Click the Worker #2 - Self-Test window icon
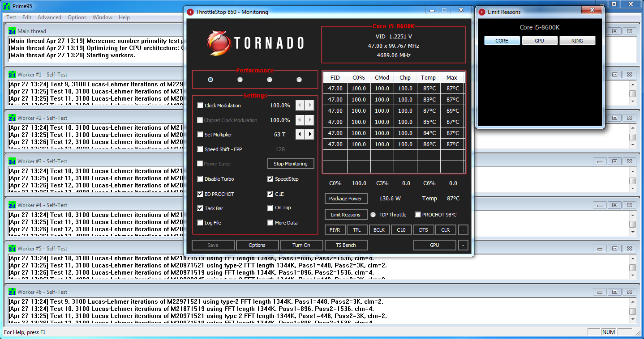The width and height of the screenshot is (644, 339). click(12, 118)
